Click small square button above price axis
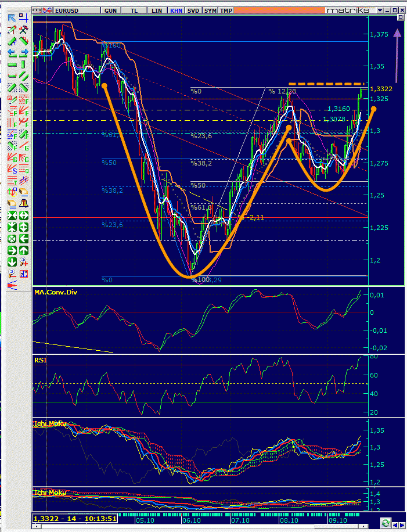 400,18
